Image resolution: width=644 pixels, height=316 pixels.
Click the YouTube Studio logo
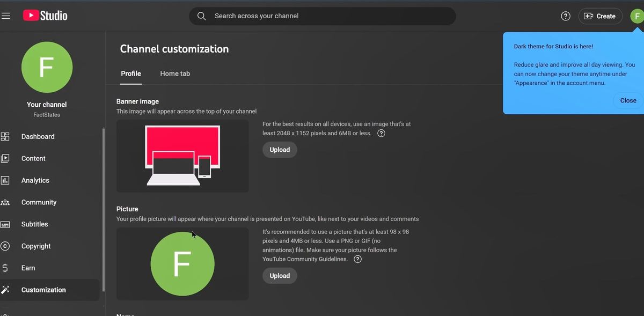pos(45,16)
